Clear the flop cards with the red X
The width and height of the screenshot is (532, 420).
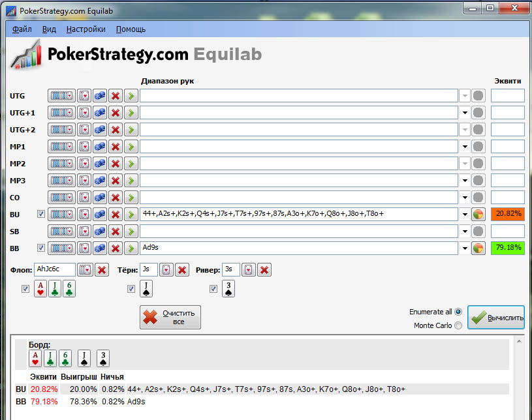click(102, 270)
